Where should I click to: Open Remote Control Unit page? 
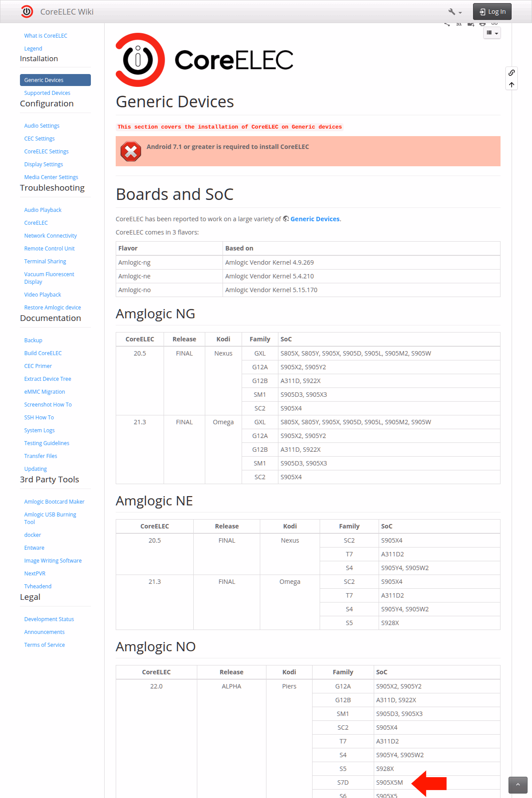49,249
